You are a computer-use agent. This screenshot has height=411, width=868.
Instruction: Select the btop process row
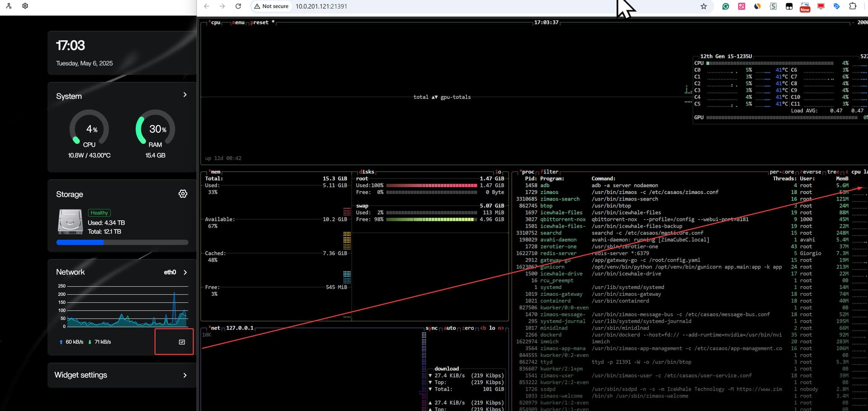[682, 205]
